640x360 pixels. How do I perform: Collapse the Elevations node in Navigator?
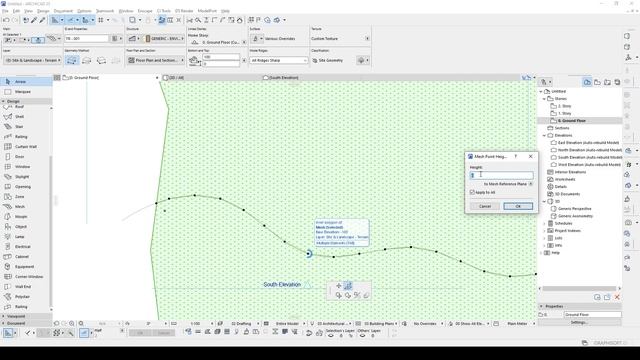tap(544, 136)
